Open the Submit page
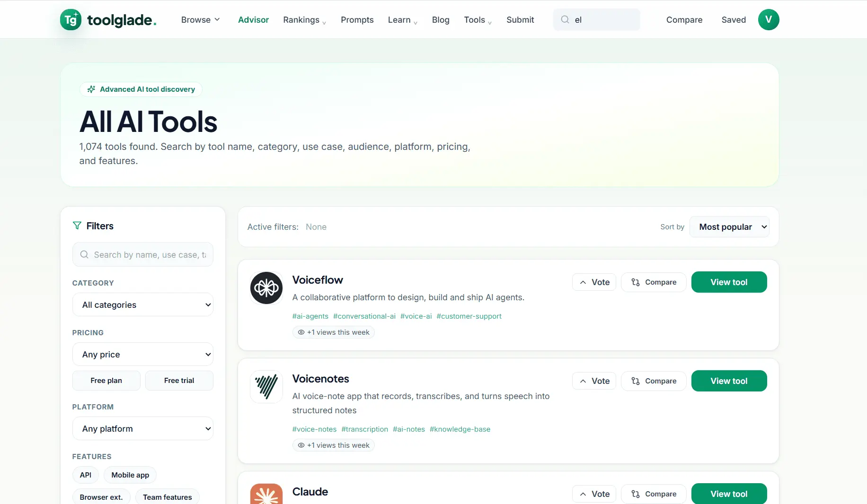Screen dimensions: 867x504 click(x=520, y=20)
